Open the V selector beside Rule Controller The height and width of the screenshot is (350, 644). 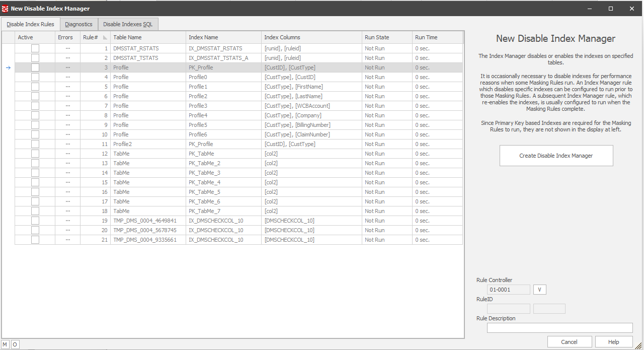(x=539, y=290)
